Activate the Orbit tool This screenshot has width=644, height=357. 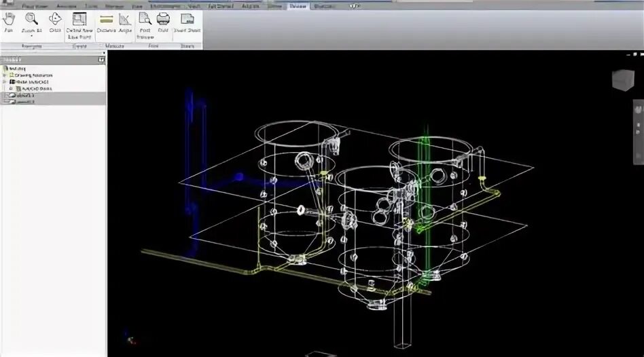(x=55, y=22)
